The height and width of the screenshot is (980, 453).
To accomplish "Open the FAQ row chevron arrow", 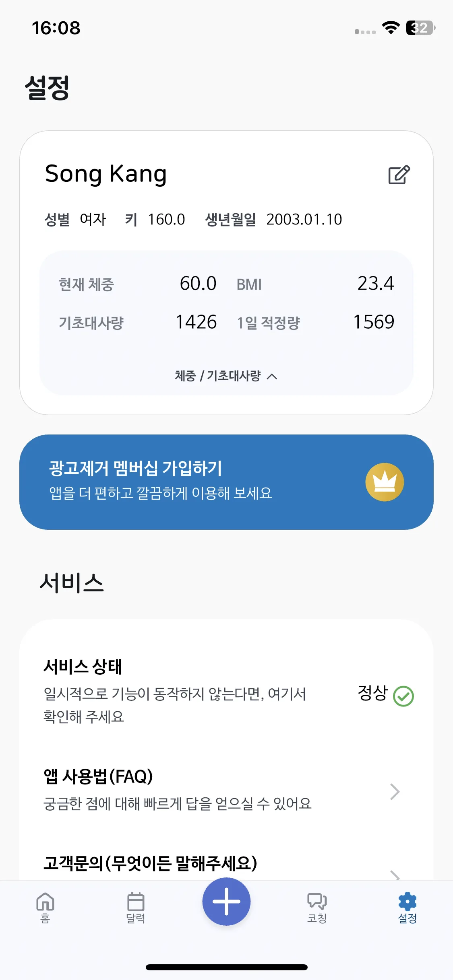I will [x=395, y=791].
